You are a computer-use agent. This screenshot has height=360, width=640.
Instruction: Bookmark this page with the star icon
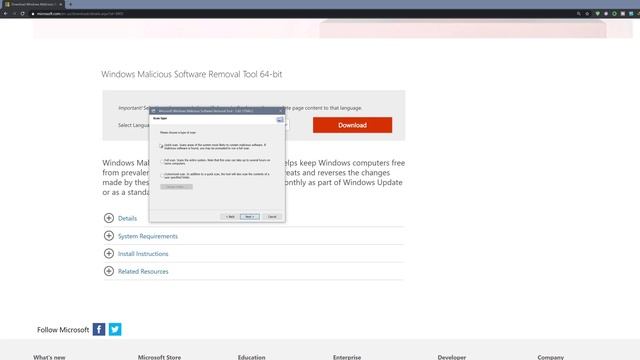point(587,13)
